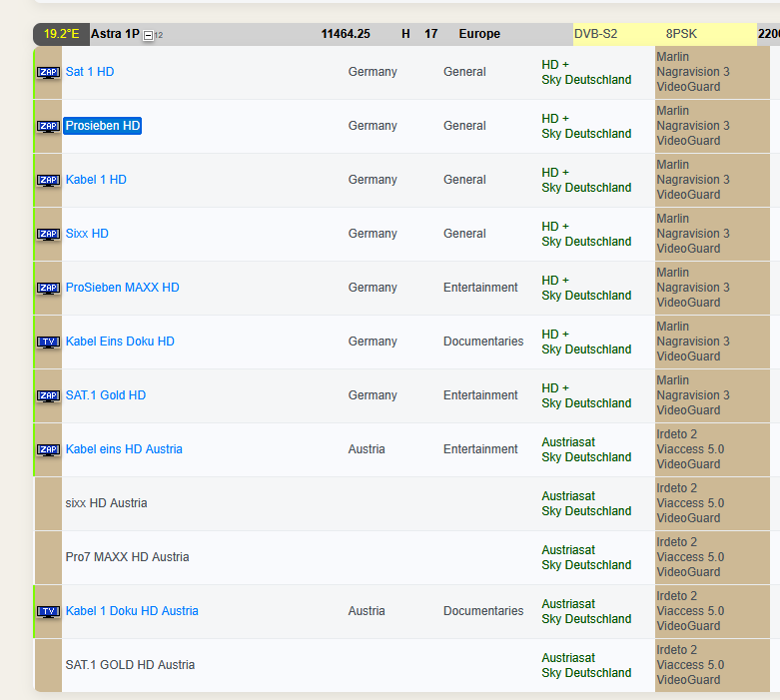This screenshot has width=780, height=700.
Task: Click the ZAP icon beside Prosieben HD
Action: [x=48, y=127]
